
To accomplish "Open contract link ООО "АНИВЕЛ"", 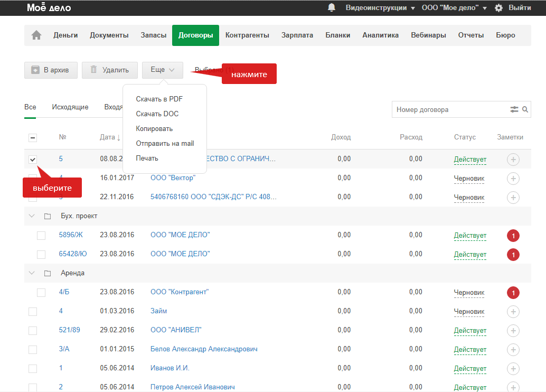I will coord(176,330).
